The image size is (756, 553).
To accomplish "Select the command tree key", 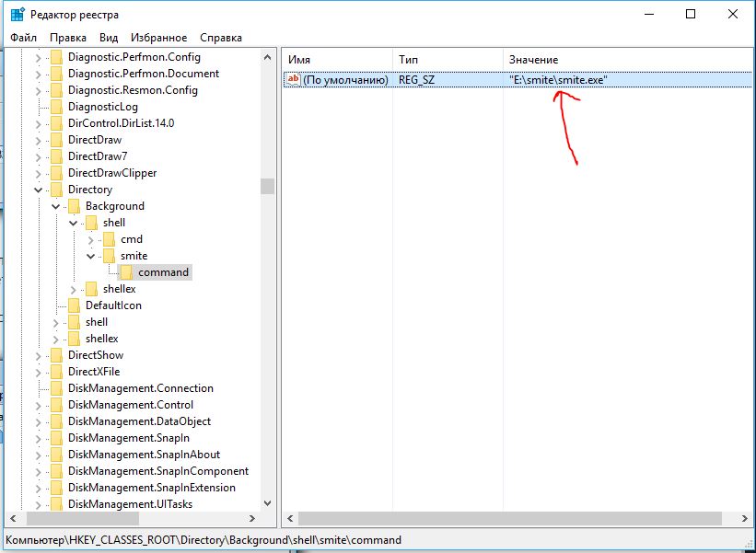I will tap(163, 272).
